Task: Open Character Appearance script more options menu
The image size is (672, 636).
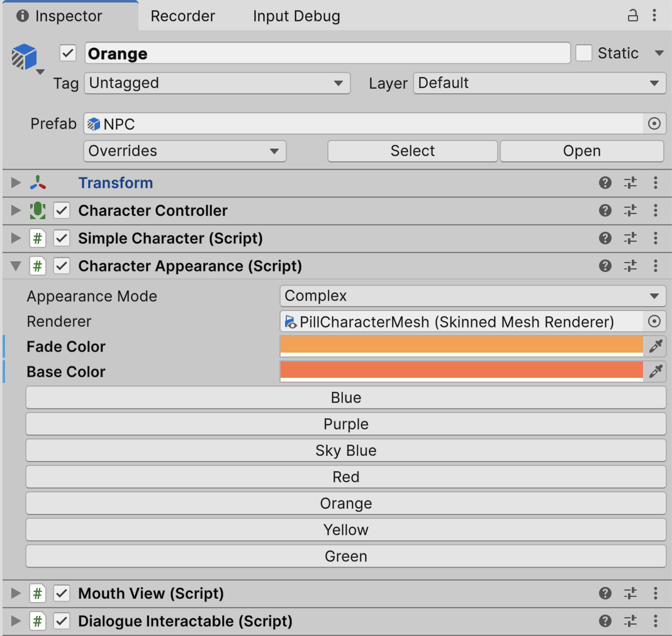Action: [x=656, y=266]
